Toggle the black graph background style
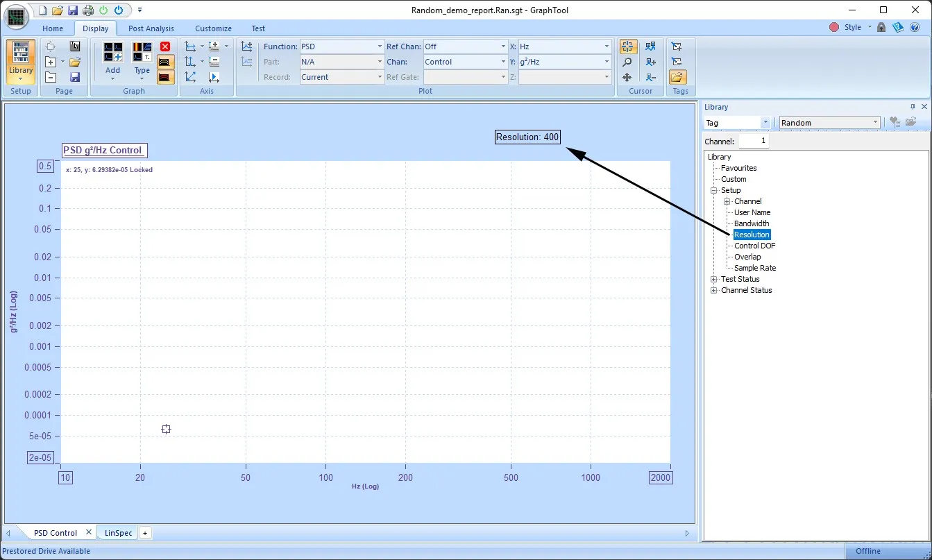 165,62
